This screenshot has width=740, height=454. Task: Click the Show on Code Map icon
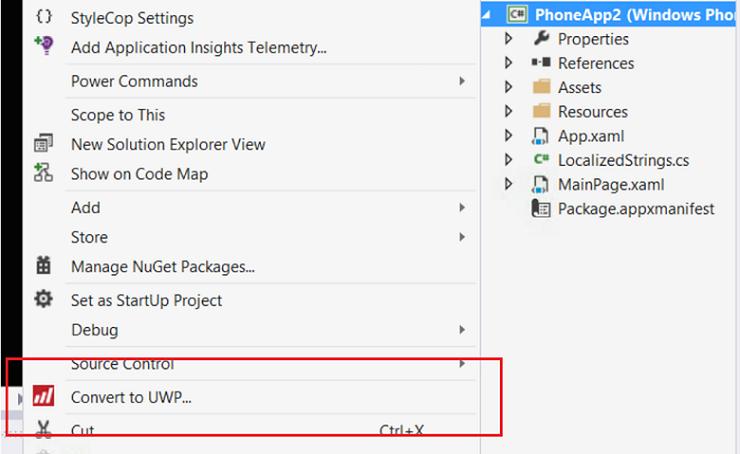[43, 173]
